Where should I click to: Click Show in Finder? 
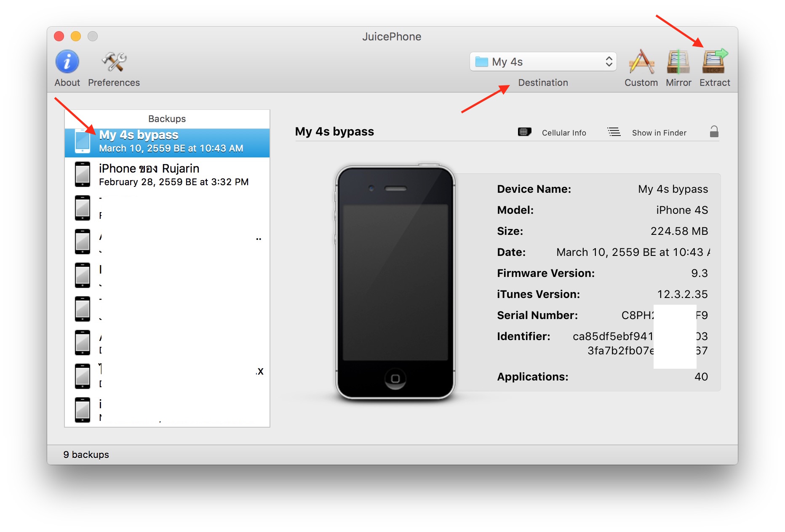(x=659, y=133)
